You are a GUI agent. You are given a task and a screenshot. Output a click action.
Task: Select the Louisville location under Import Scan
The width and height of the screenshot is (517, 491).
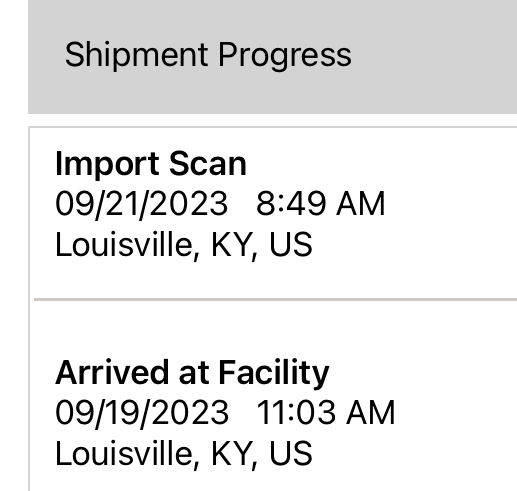click(184, 245)
